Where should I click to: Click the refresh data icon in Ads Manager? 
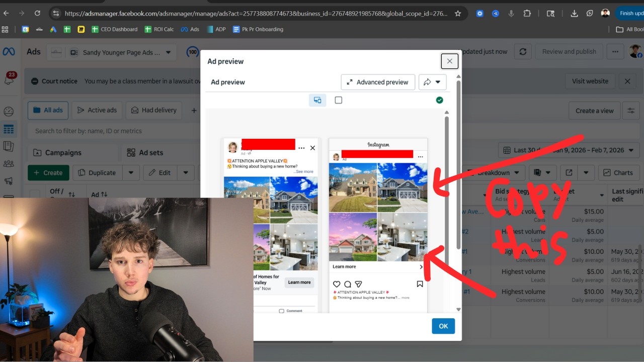tap(523, 51)
